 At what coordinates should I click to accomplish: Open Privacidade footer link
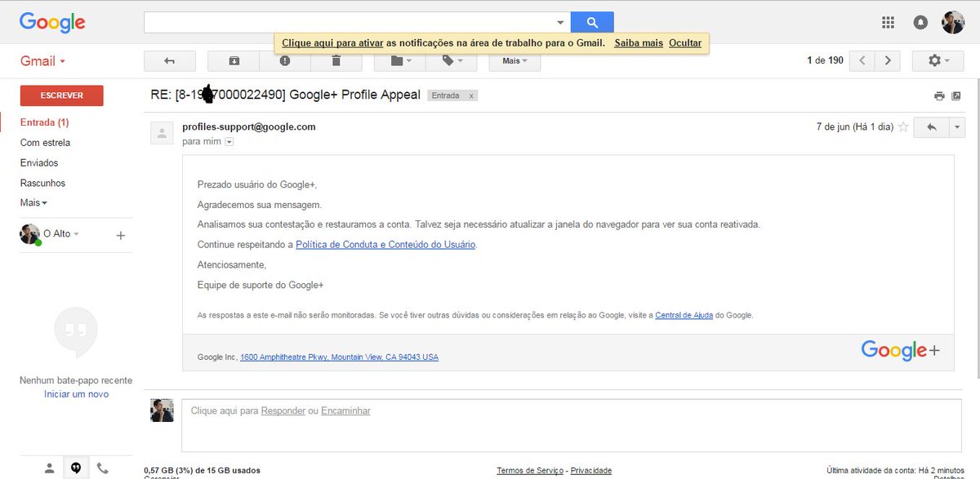point(591,470)
